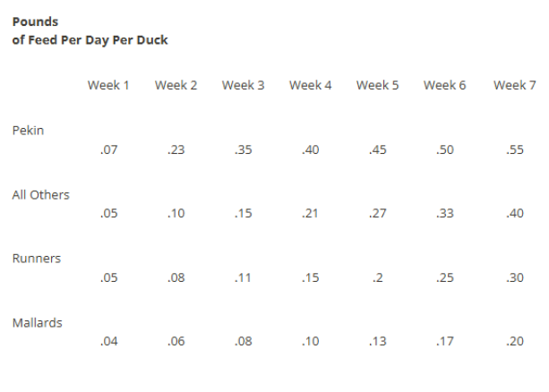Click the Week 2 column header
549x392 pixels.
pyautogui.click(x=176, y=85)
